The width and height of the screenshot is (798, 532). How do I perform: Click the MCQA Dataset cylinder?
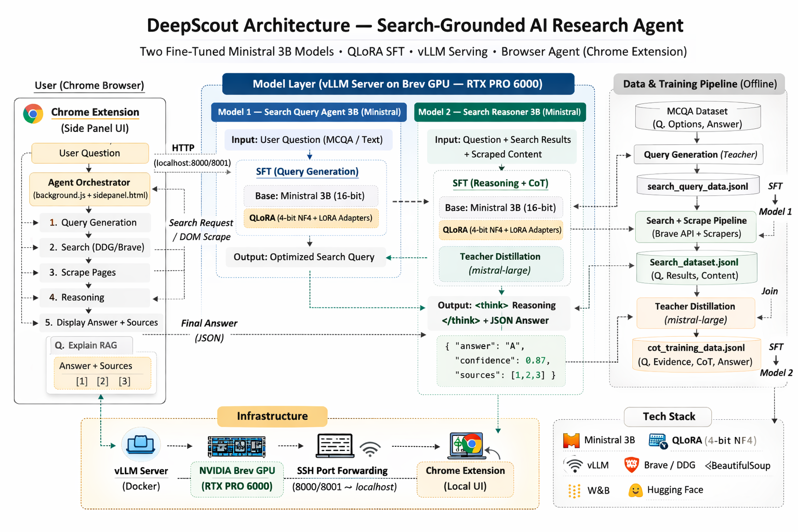point(697,117)
